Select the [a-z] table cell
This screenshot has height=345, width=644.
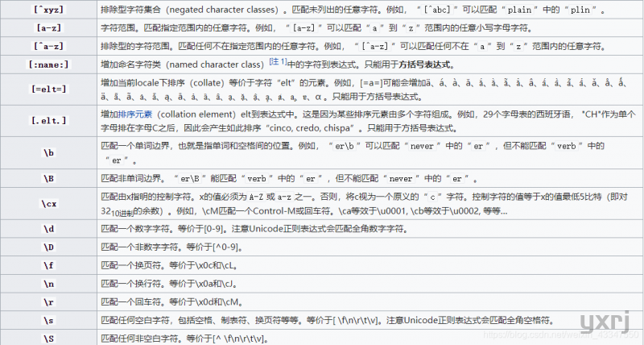(48, 28)
